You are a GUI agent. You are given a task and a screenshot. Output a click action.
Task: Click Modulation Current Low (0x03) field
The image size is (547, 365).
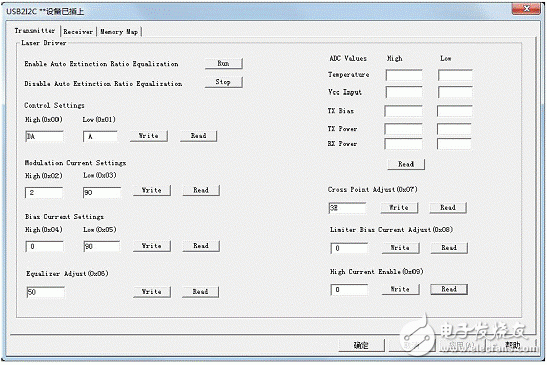tap(102, 193)
